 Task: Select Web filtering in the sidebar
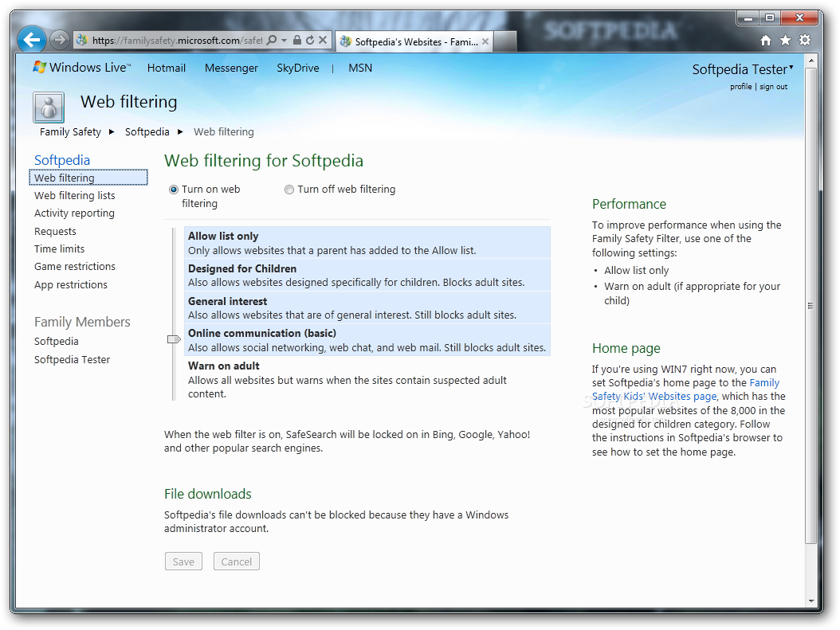pos(88,177)
